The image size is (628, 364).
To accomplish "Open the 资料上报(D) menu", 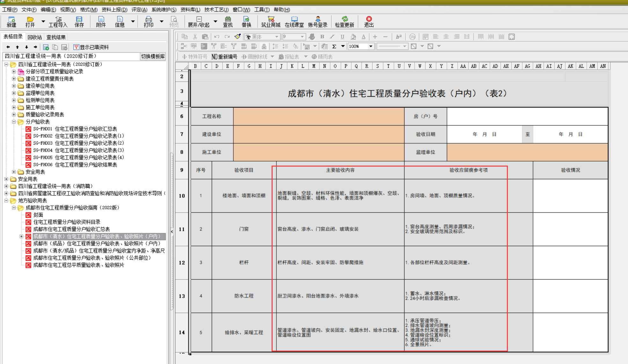I will click(x=114, y=10).
